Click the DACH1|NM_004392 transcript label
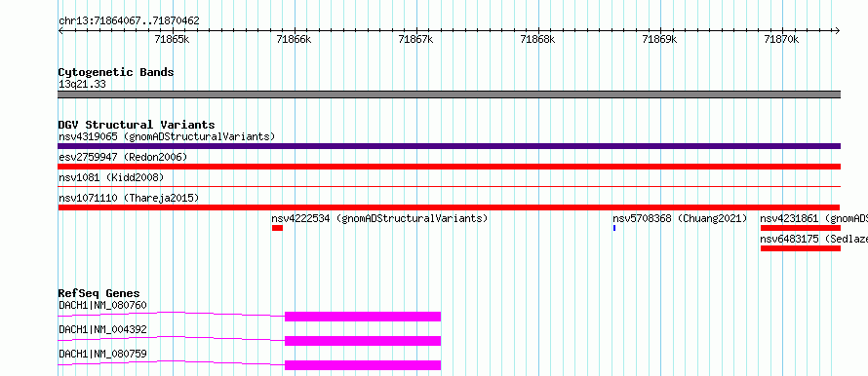Image resolution: width=868 pixels, height=376 pixels. pos(102,329)
